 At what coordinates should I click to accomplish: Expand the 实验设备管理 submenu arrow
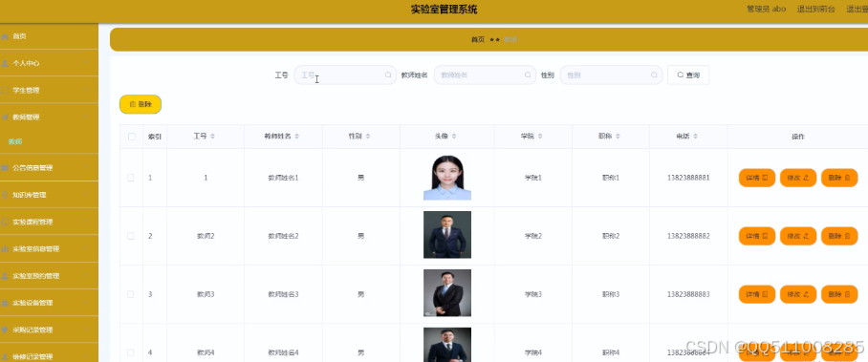[x=87, y=303]
